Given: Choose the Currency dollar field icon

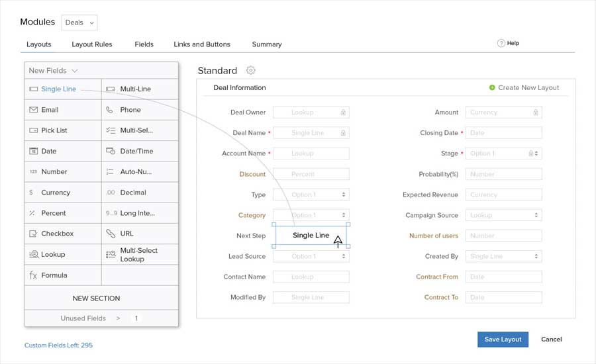Looking at the screenshot, I should click(32, 193).
